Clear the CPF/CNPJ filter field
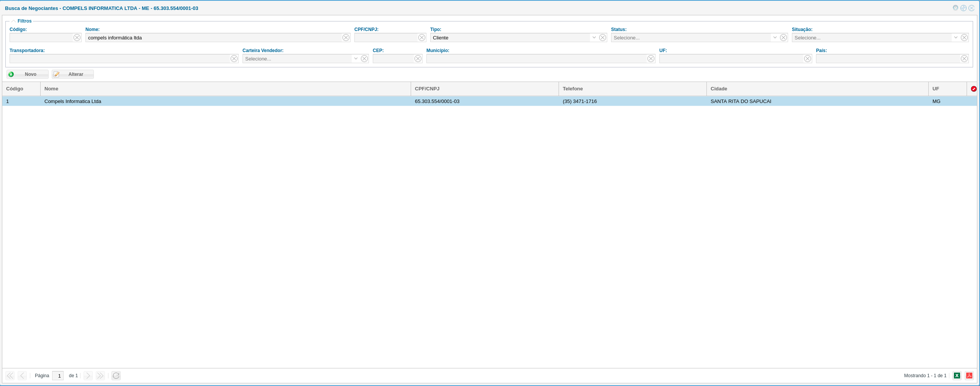980x386 pixels. coord(422,38)
